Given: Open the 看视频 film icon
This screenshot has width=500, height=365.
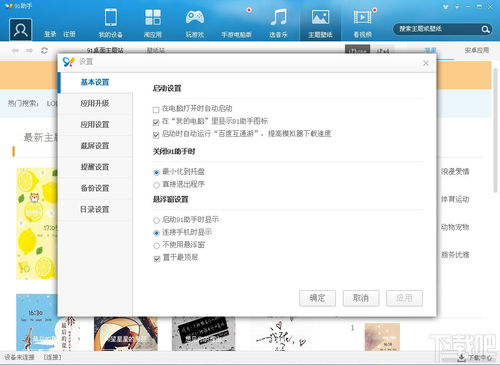Looking at the screenshot, I should click(362, 17).
